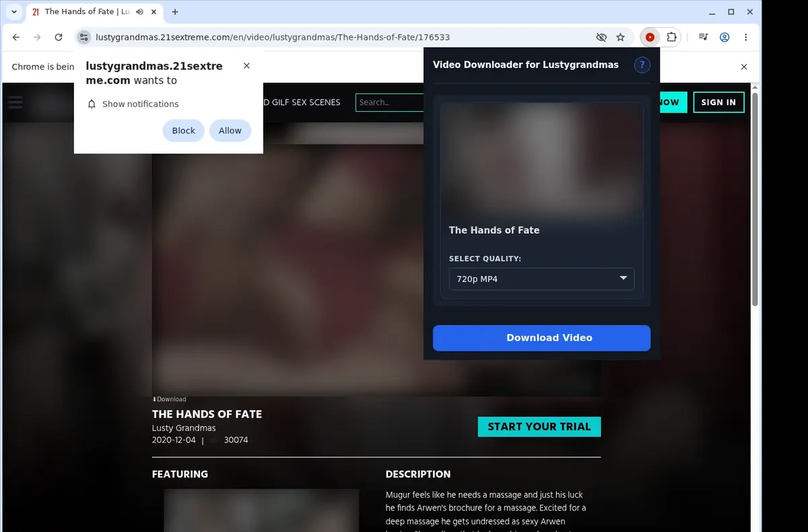Image resolution: width=808 pixels, height=532 pixels.
Task: Go forward with the forward arrow
Action: [37, 37]
